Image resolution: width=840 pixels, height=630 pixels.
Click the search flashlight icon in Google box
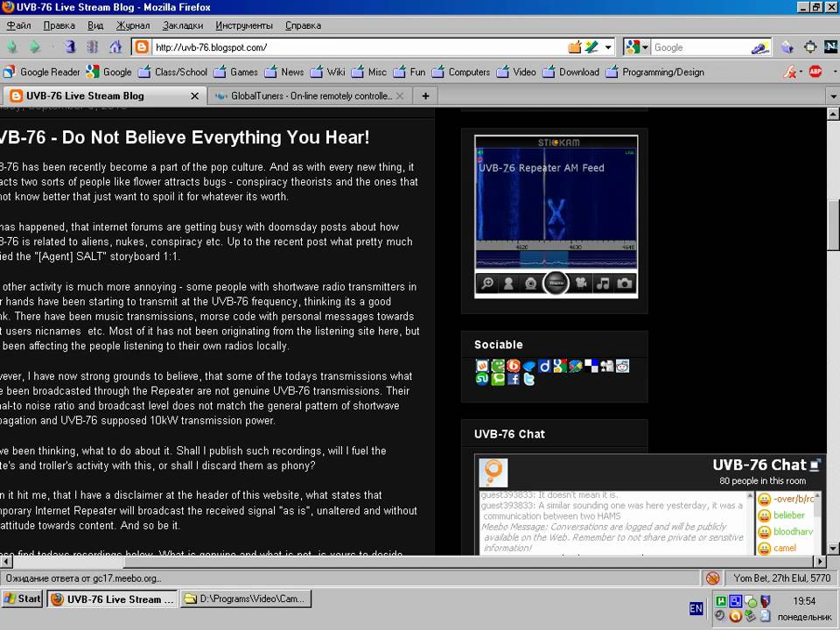[760, 47]
